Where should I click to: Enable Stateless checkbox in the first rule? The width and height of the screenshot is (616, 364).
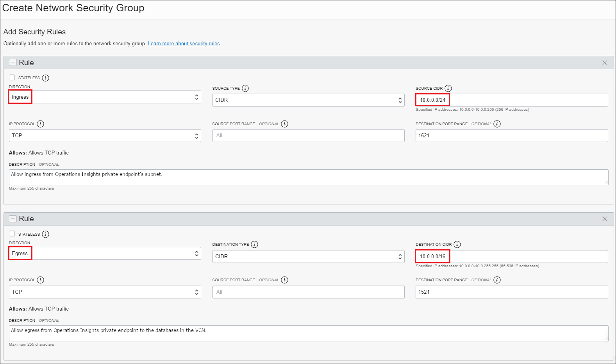point(12,78)
